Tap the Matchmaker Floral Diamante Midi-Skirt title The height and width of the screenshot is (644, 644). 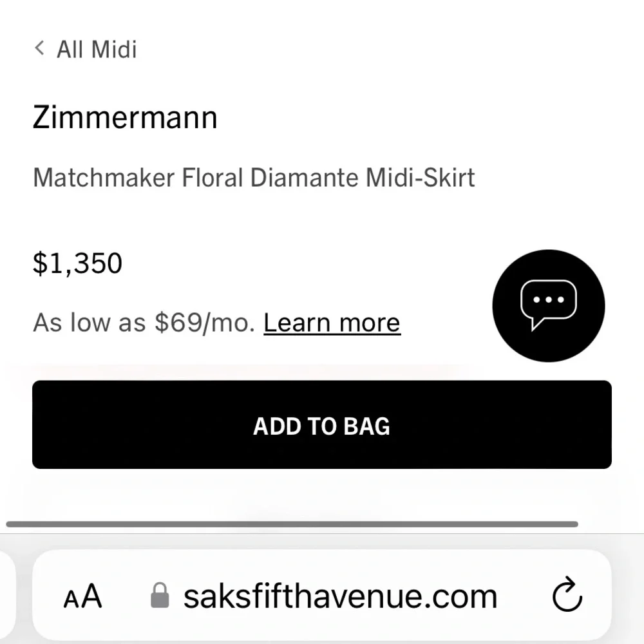point(254,178)
